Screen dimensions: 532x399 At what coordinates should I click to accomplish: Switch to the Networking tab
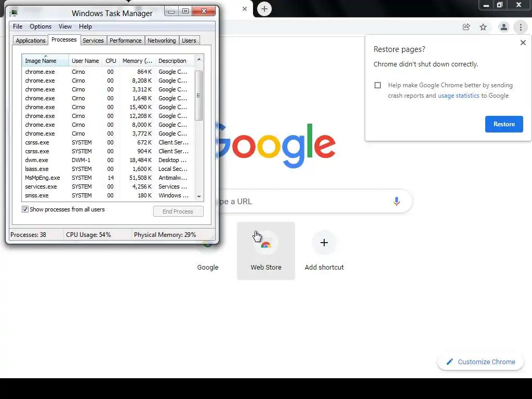(x=162, y=41)
